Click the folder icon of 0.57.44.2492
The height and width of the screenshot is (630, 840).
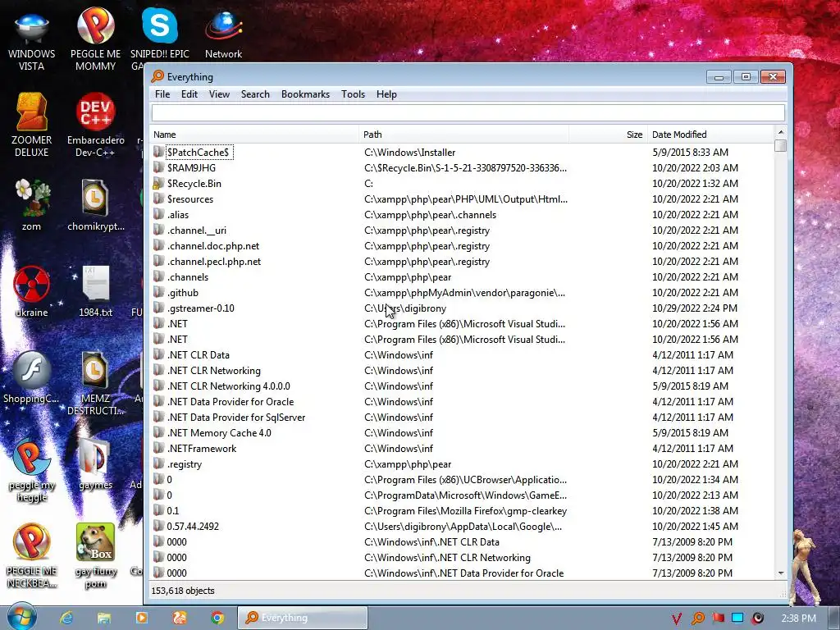pyautogui.click(x=158, y=526)
